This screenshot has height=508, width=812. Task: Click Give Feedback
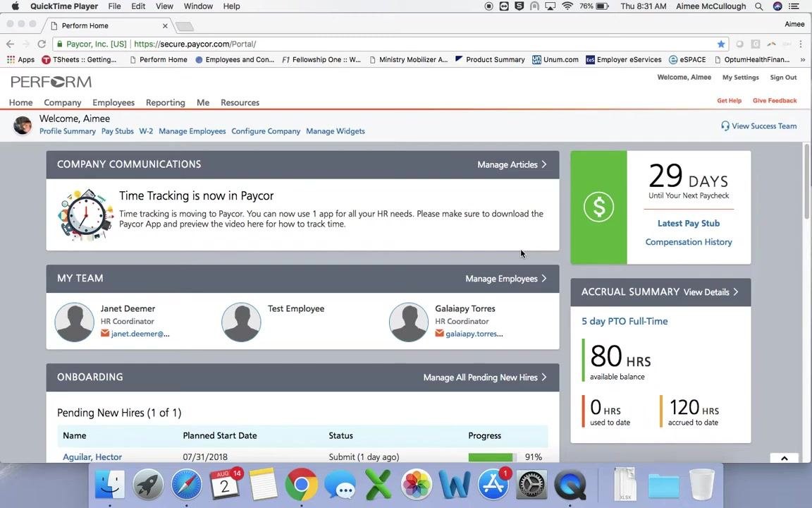point(775,101)
